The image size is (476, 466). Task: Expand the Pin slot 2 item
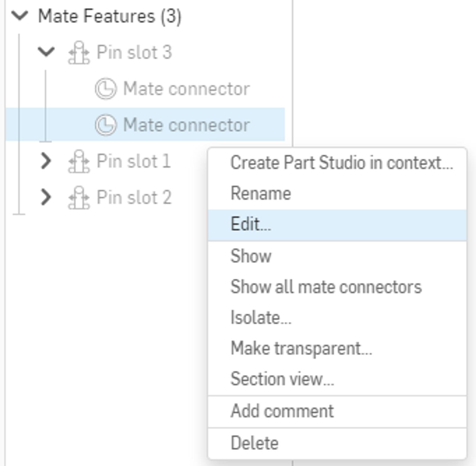(x=46, y=197)
